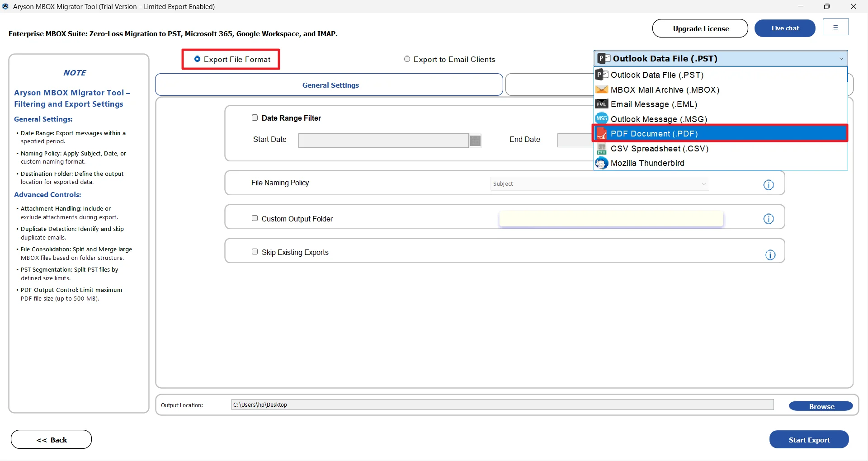Click the MBOX envelope icon
Image resolution: width=868 pixels, height=461 pixels.
(x=602, y=89)
